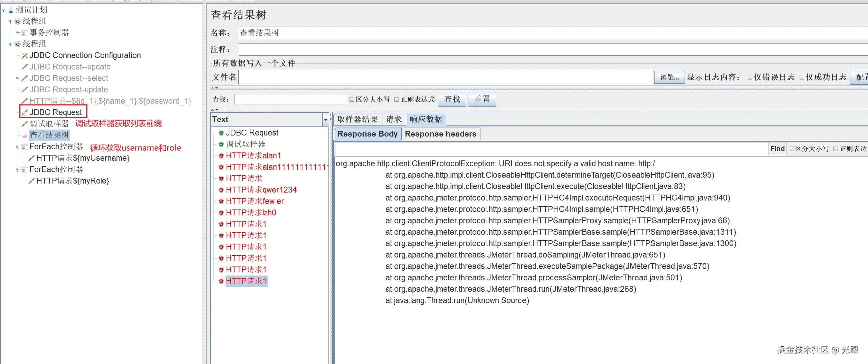Click the red error shield beside HTTP请求lzh0
The width and height of the screenshot is (868, 364).
click(221, 213)
